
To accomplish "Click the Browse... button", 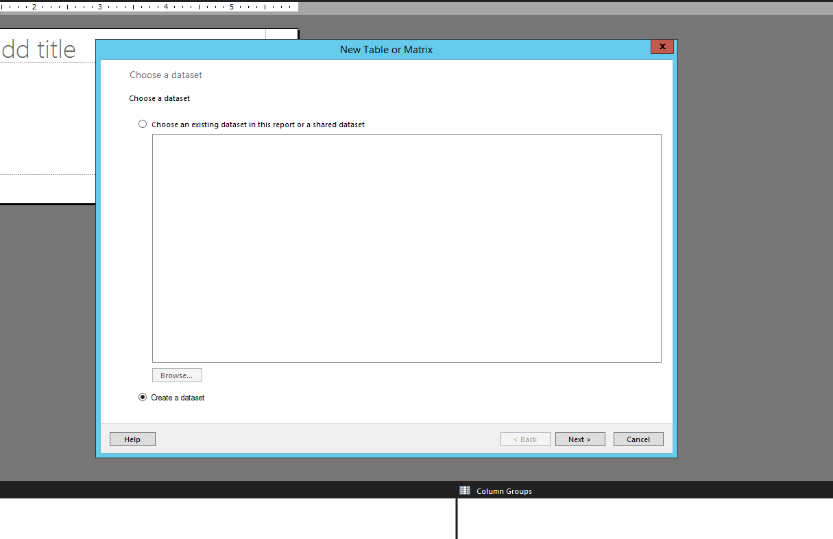I will 177,375.
